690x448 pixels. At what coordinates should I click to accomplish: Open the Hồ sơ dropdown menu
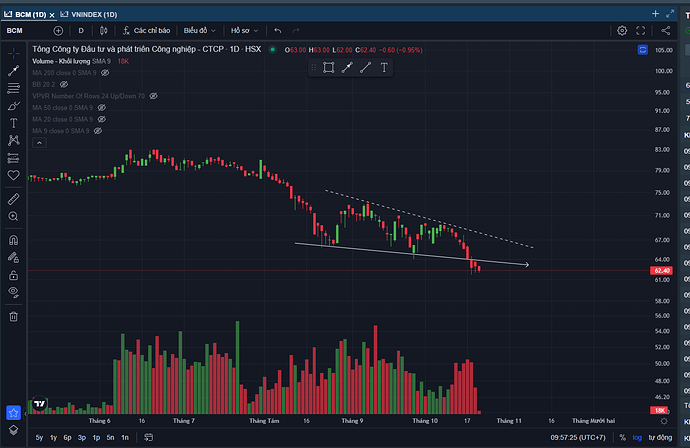245,30
